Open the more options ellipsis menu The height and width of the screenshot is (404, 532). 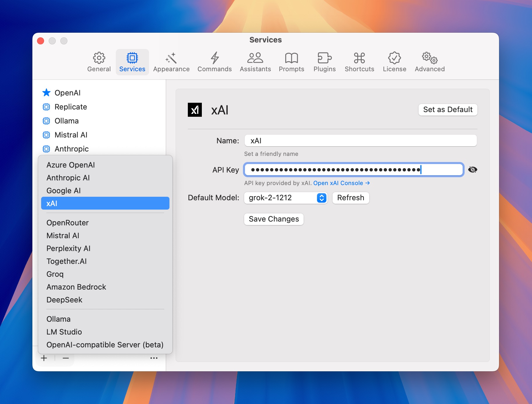click(x=154, y=358)
